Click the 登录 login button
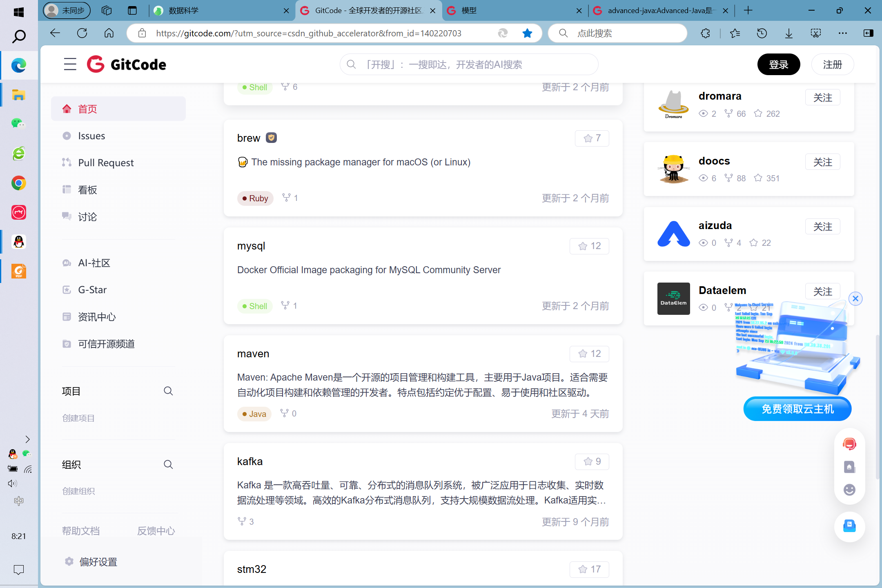Screen dimensions: 882x588 778,65
